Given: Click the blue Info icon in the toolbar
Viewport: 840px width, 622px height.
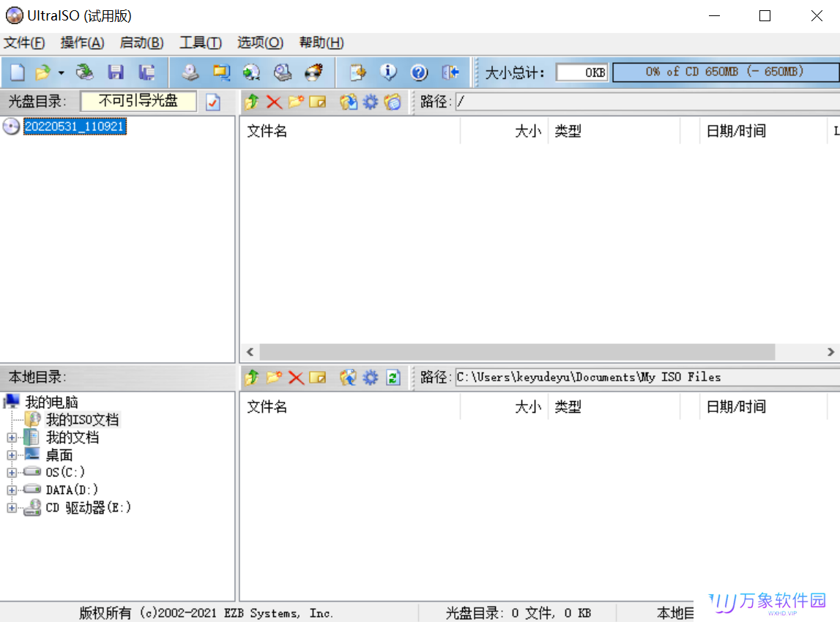Looking at the screenshot, I should (388, 72).
